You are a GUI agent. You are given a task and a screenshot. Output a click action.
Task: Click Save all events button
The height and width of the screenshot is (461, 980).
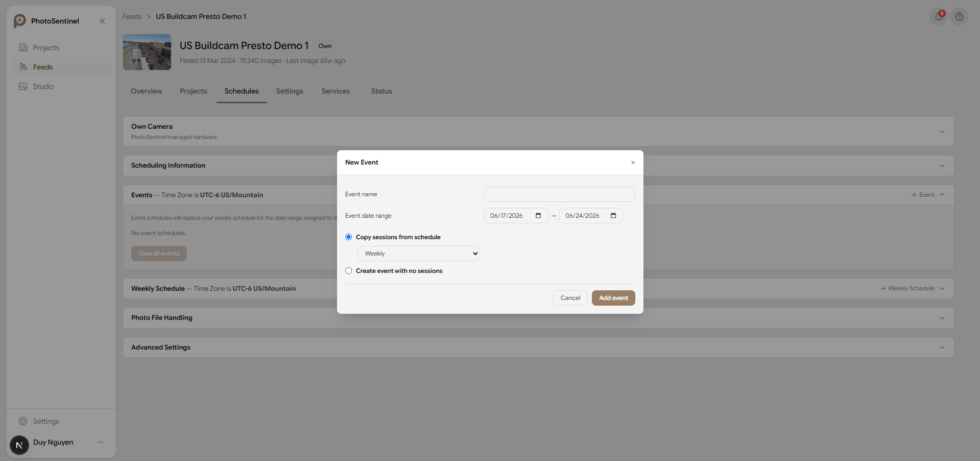(159, 253)
